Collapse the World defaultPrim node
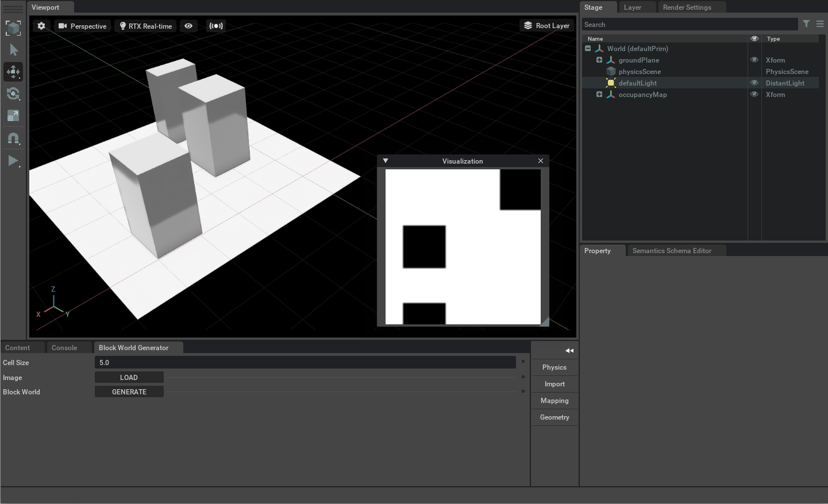 (588, 48)
